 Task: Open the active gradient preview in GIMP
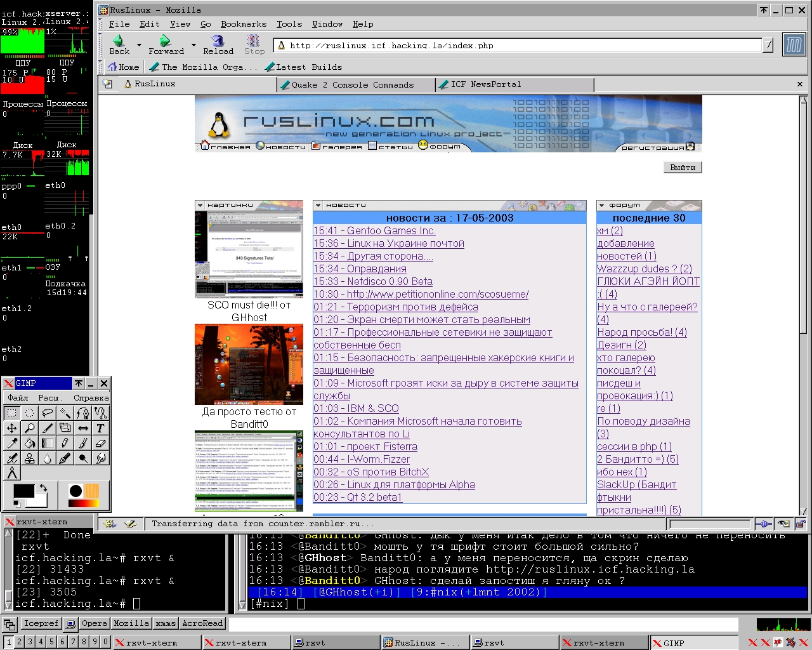click(x=84, y=503)
